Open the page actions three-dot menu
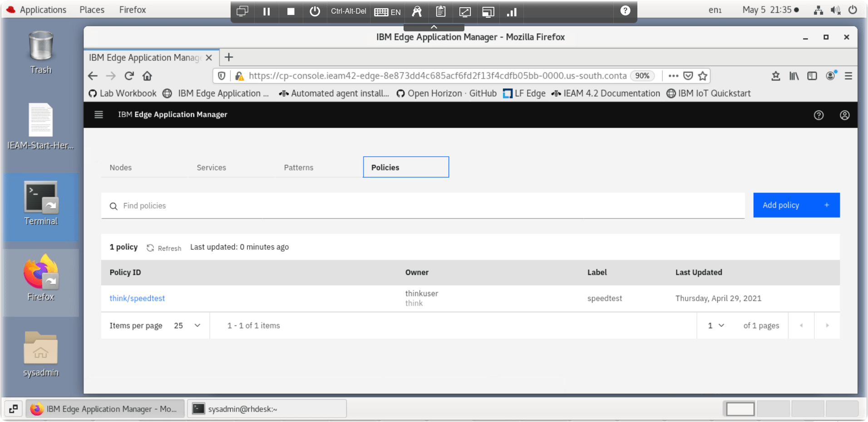868x422 pixels. [673, 76]
